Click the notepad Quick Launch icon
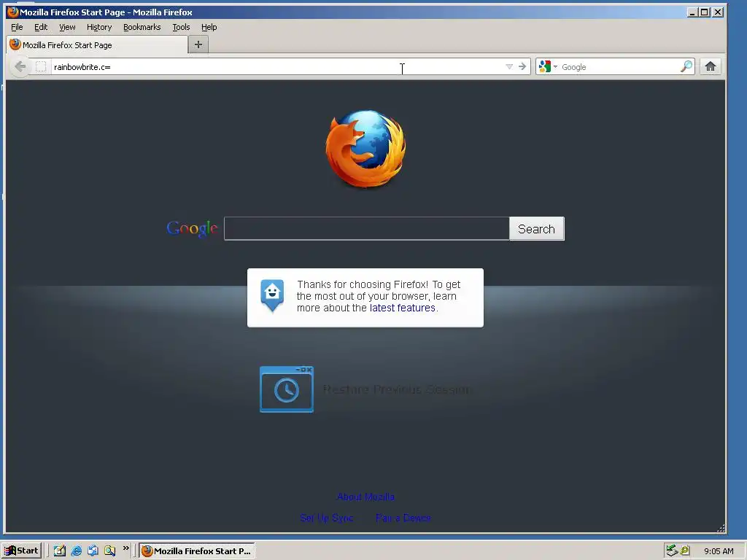 (x=60, y=551)
